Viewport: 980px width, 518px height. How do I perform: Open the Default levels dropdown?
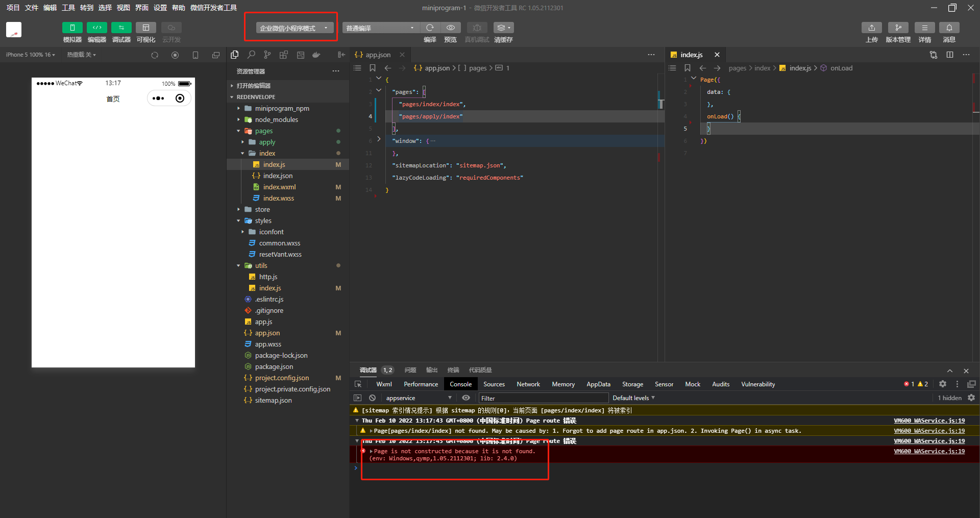[x=633, y=398]
